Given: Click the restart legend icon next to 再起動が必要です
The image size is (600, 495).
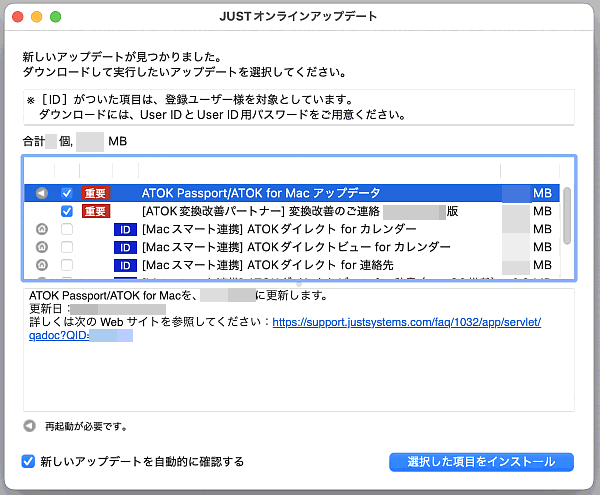Looking at the screenshot, I should coord(29,426).
